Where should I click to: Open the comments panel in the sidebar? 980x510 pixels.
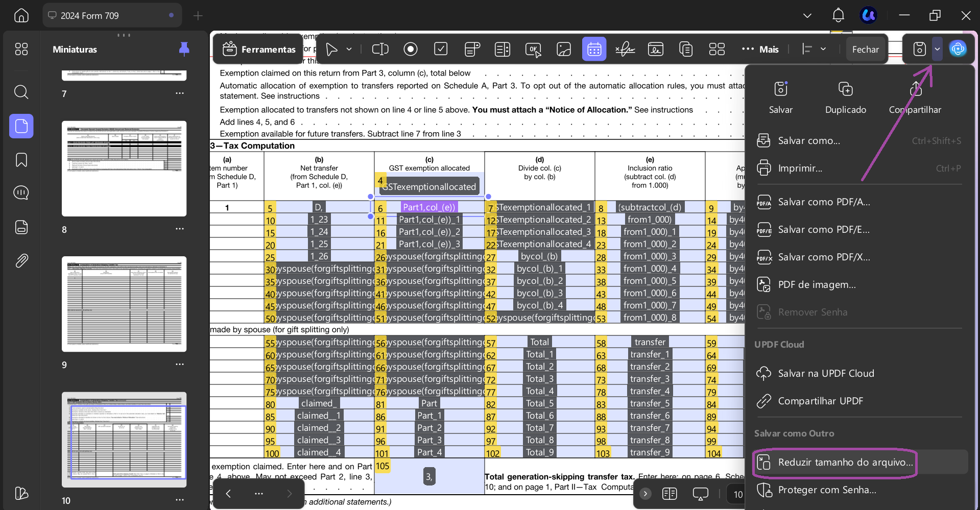click(x=21, y=193)
